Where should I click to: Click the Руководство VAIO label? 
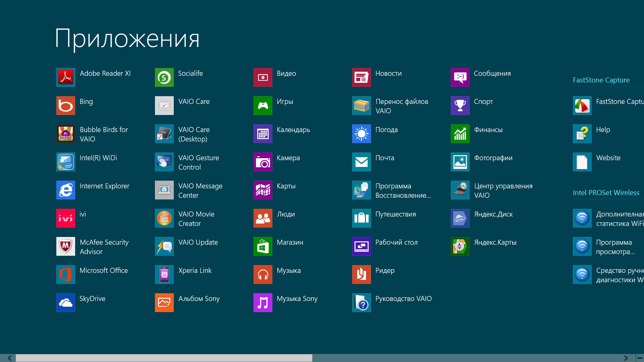[x=403, y=299]
